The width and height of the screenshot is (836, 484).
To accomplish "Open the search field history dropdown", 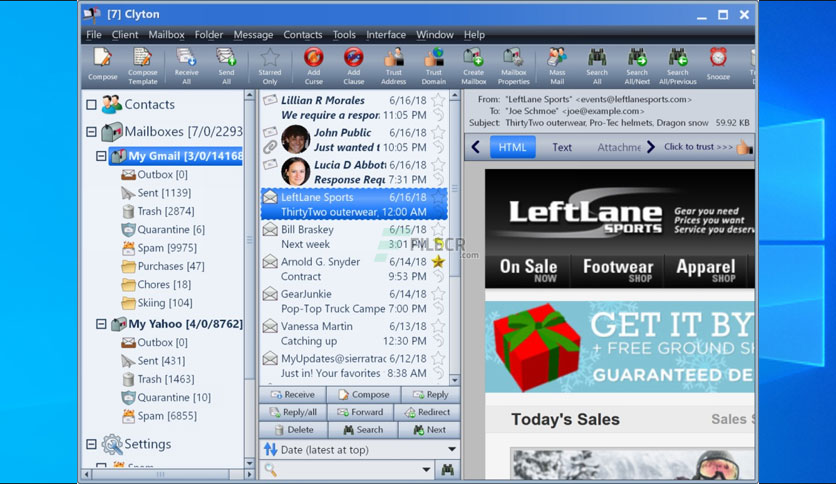I will (426, 470).
